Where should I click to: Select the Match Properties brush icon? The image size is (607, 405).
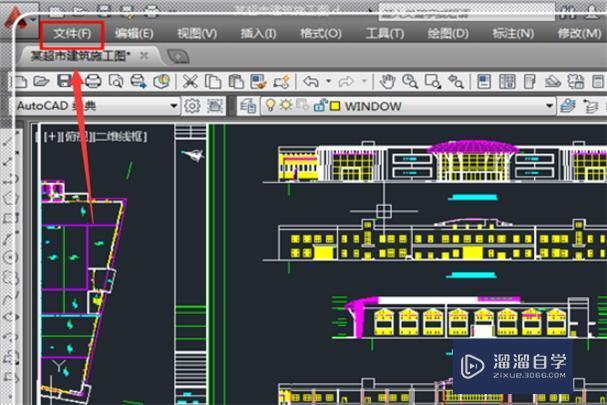(259, 82)
